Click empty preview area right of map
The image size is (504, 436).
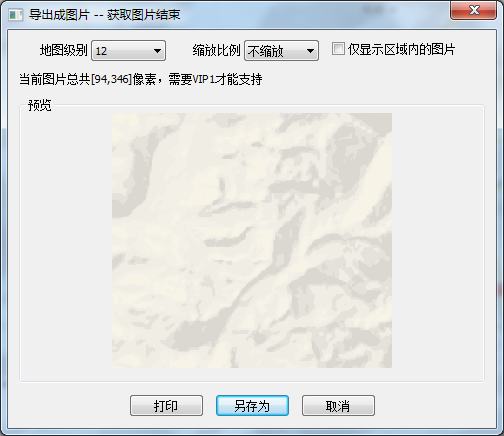[437, 240]
